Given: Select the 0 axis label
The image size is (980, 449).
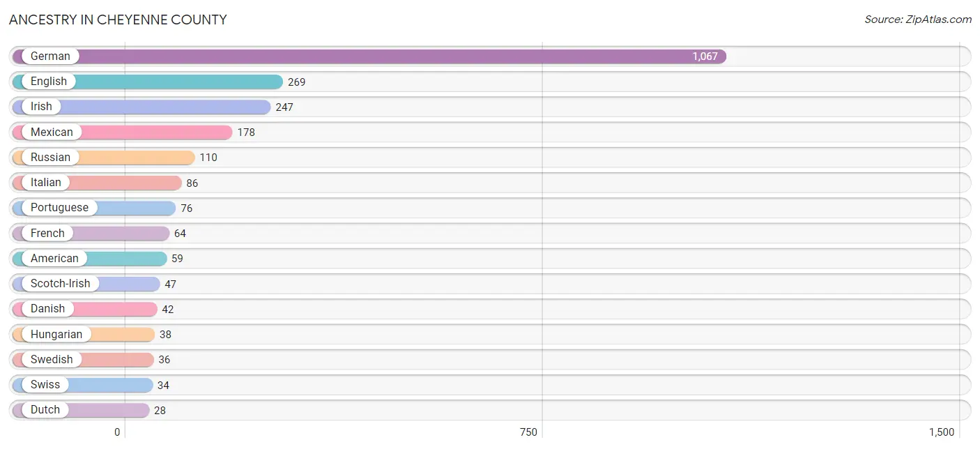Looking at the screenshot, I should [x=117, y=432].
